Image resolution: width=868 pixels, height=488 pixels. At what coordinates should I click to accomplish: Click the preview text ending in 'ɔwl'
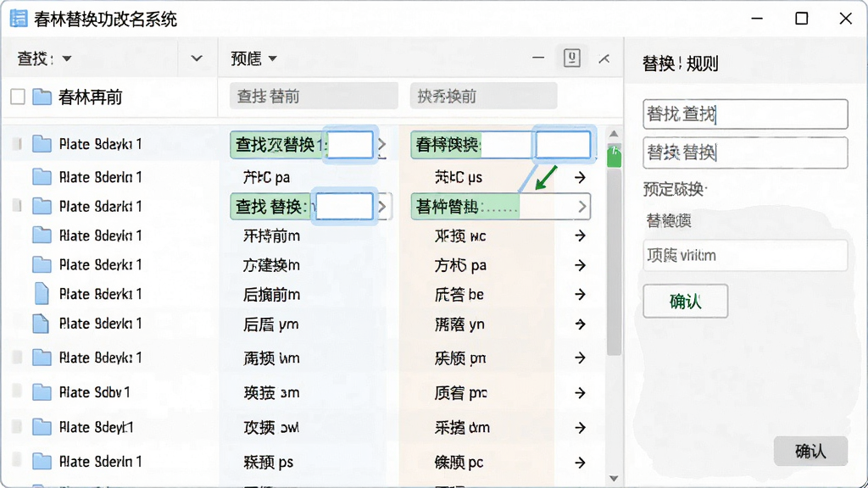click(271, 428)
